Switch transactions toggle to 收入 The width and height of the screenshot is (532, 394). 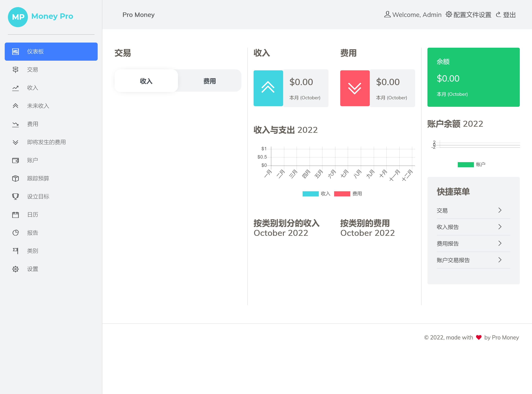146,81
